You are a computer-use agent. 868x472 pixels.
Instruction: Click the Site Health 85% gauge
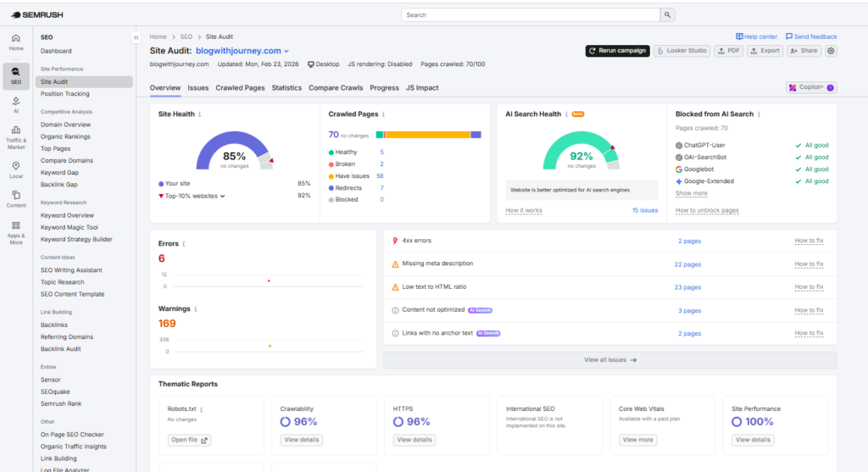click(235, 151)
